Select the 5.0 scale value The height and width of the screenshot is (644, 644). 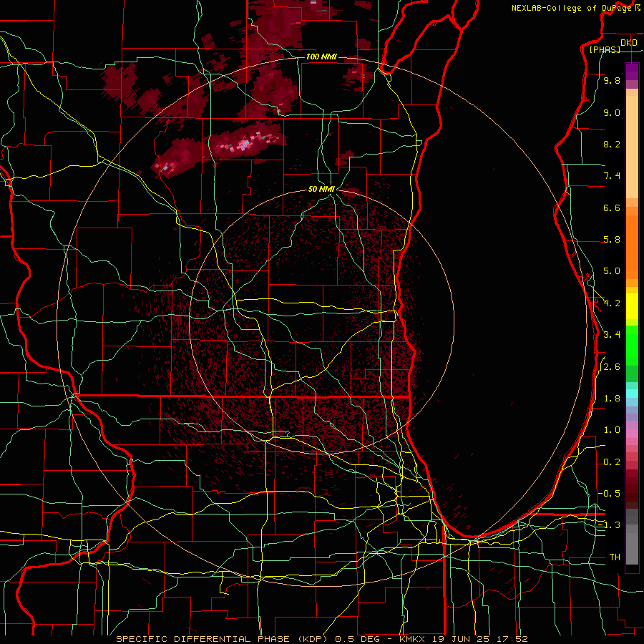[x=612, y=271]
